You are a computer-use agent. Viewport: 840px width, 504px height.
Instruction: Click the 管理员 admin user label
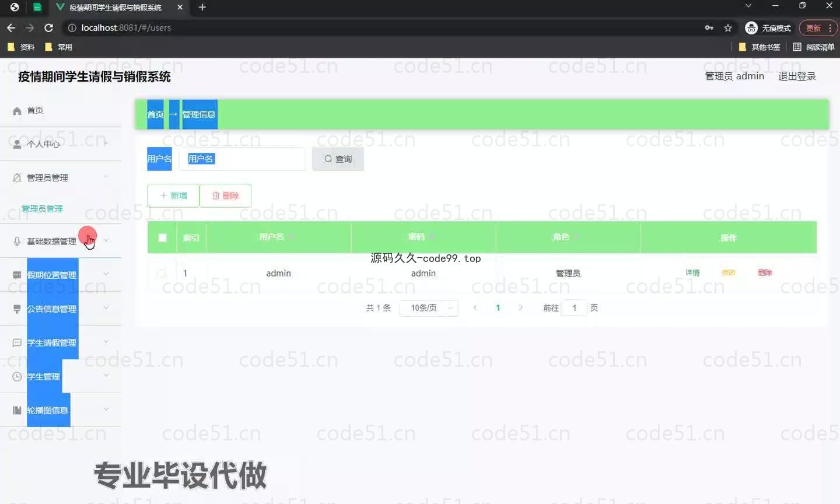734,76
